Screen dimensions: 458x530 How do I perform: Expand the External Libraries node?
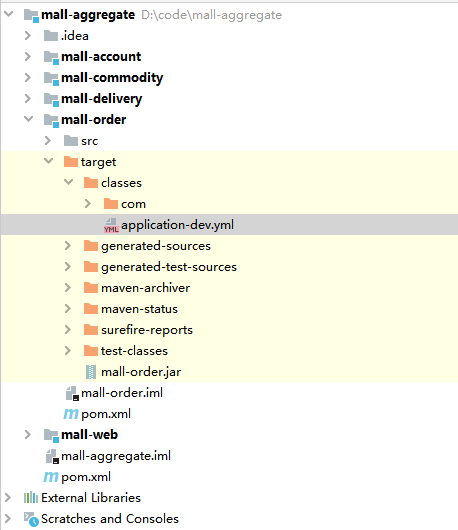click(7, 497)
